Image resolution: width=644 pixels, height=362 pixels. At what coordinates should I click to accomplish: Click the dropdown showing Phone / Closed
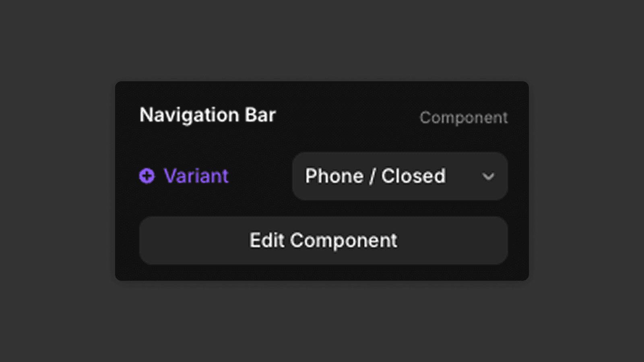click(399, 176)
